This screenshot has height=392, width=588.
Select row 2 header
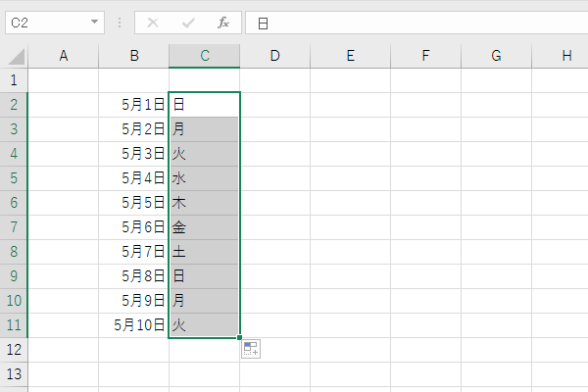(14, 105)
